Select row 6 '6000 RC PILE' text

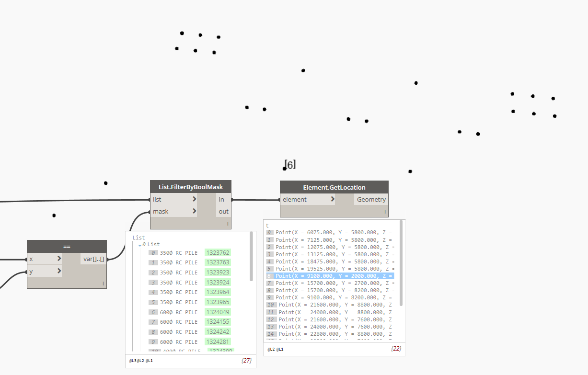click(x=179, y=312)
